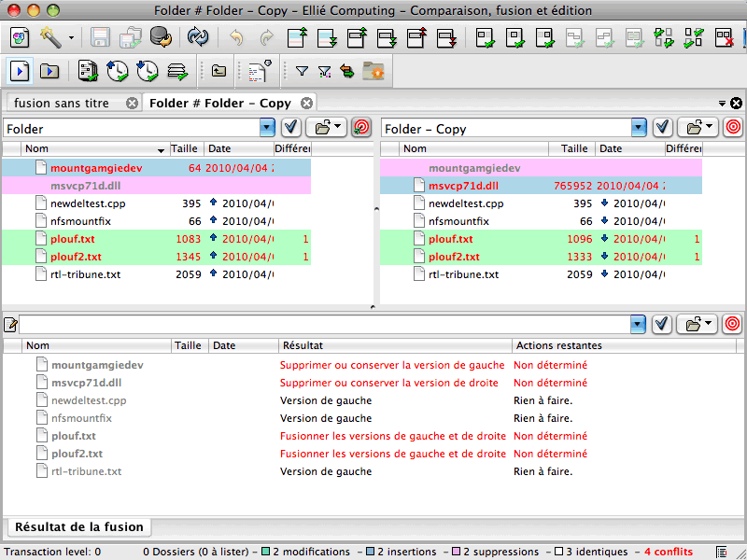Open the wizard wand tool
This screenshot has width=747, height=560.
coord(51,37)
